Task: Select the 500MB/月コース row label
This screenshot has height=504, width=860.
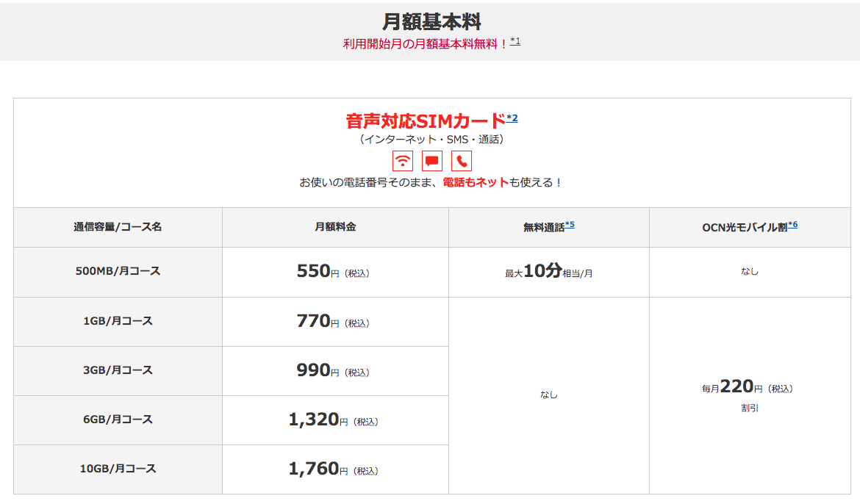Action: pyautogui.click(x=118, y=271)
